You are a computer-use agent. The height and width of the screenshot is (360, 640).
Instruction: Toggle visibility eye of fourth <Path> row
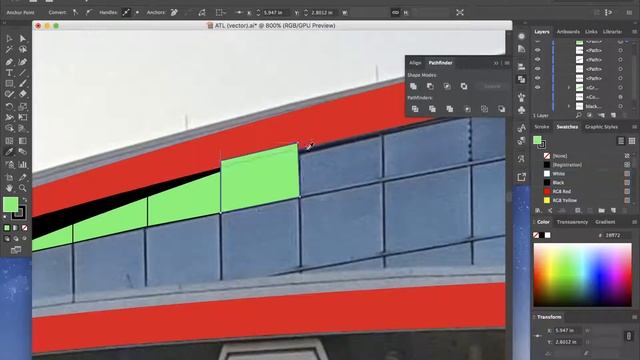[538, 78]
